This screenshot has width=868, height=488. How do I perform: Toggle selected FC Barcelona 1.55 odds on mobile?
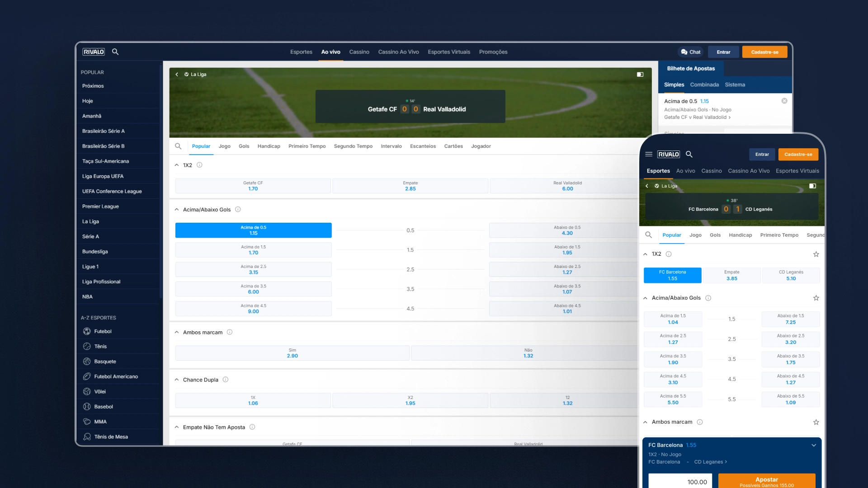[672, 275]
